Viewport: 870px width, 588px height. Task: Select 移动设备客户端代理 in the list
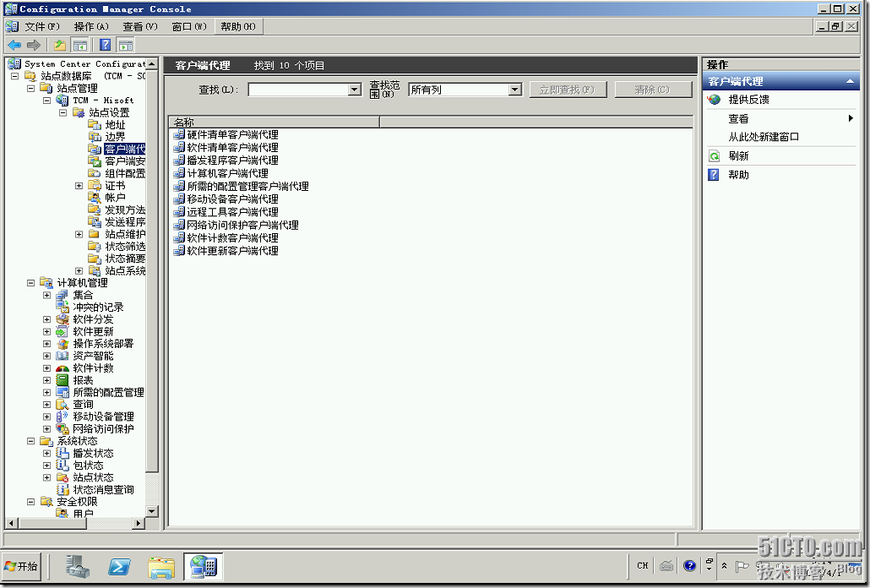(x=232, y=199)
